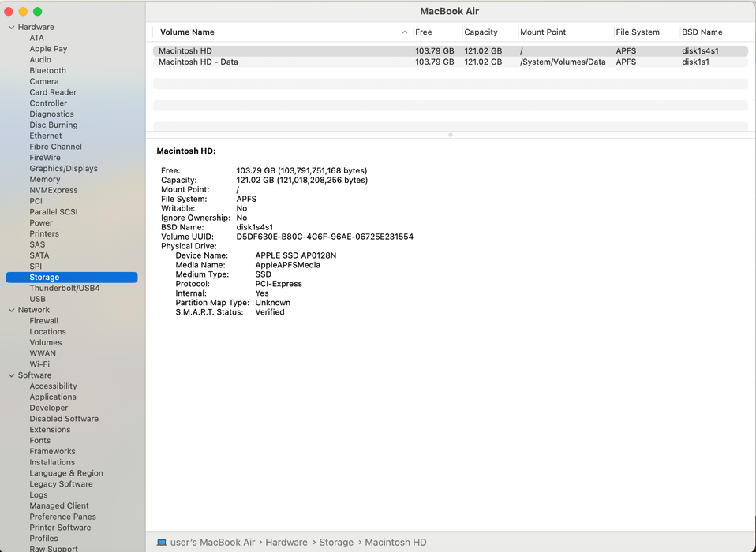The height and width of the screenshot is (552, 756).
Task: Show Bluetooth hardware details
Action: tap(47, 70)
